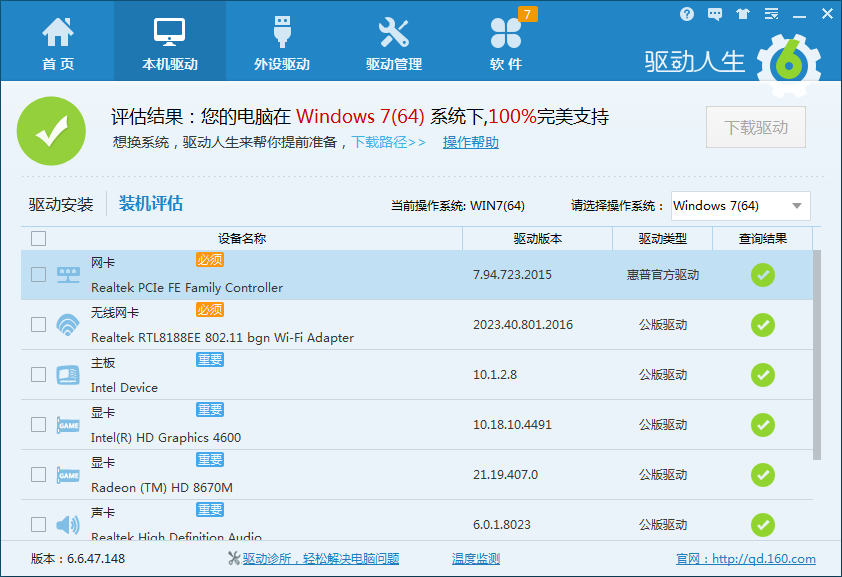Open the 首页 home tab

(57, 43)
